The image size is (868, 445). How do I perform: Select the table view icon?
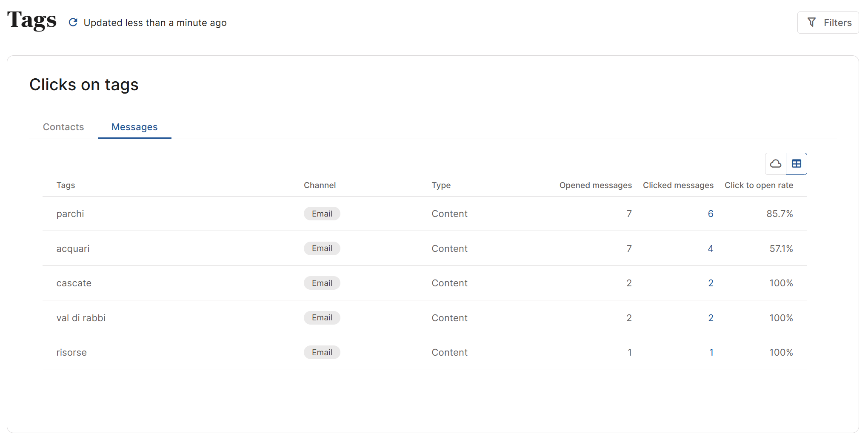click(x=796, y=164)
